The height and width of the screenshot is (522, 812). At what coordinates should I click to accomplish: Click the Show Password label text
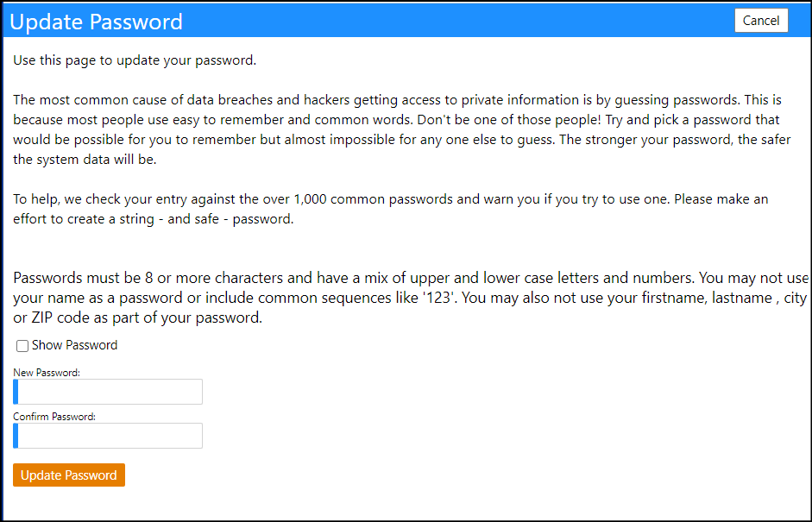[x=74, y=345]
